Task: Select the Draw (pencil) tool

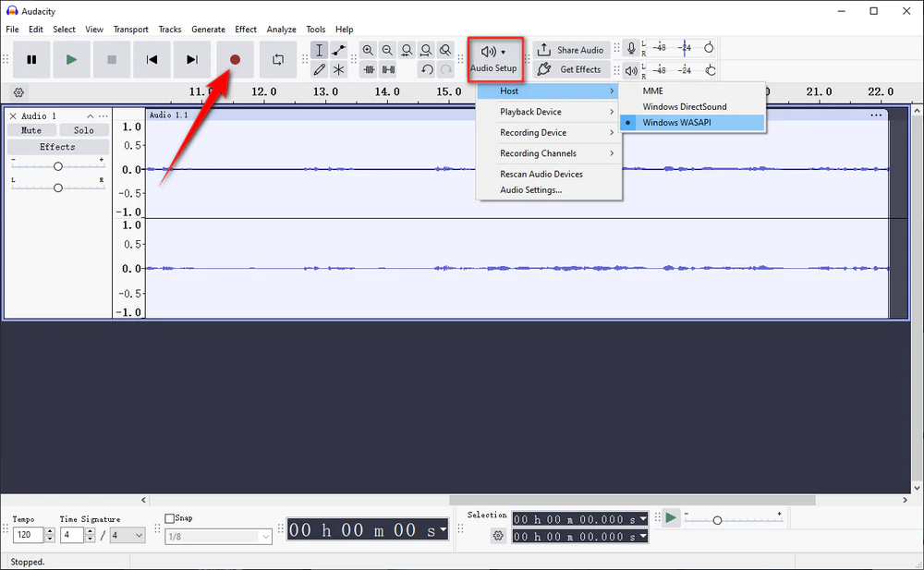Action: point(319,69)
